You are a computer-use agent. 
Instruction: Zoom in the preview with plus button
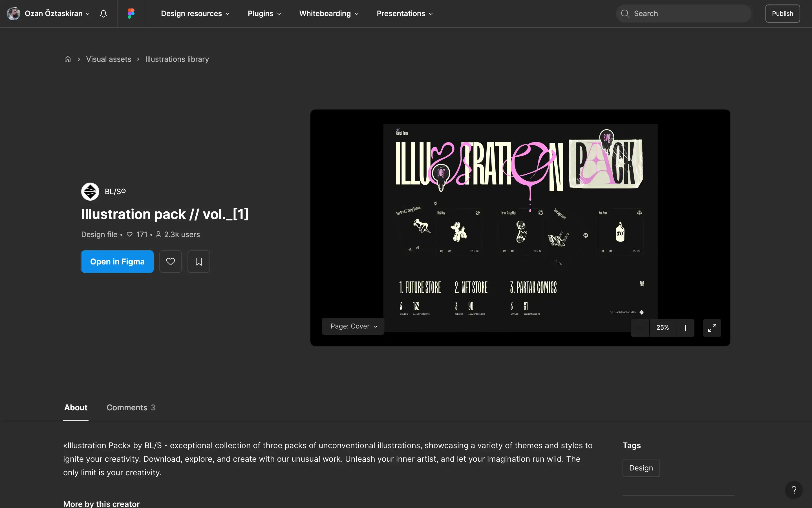[x=685, y=328]
